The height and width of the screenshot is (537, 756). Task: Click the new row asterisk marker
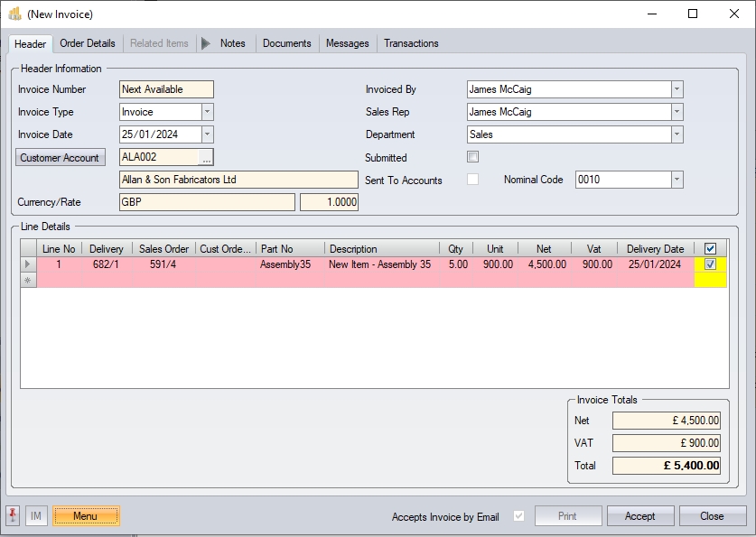point(29,281)
